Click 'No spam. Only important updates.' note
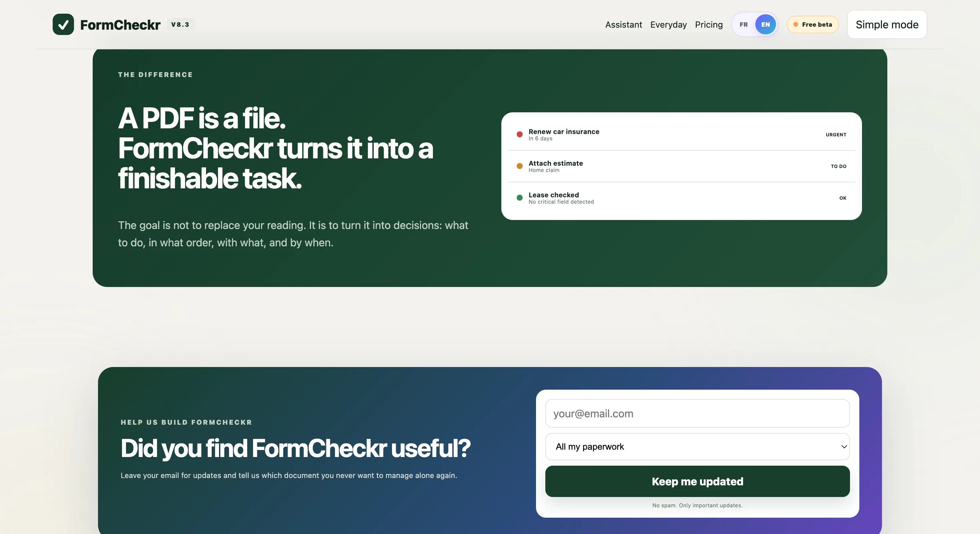The width and height of the screenshot is (980, 534). pyautogui.click(x=697, y=505)
